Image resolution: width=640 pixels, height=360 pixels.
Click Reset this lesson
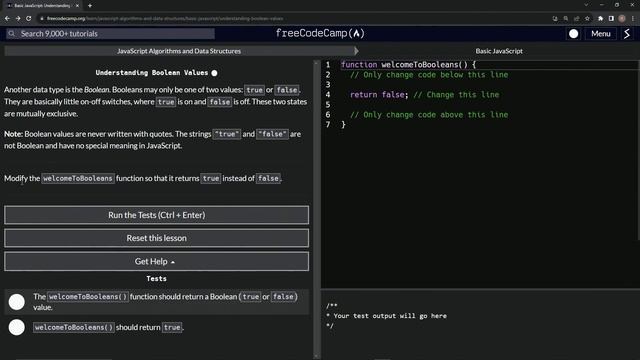click(x=156, y=238)
